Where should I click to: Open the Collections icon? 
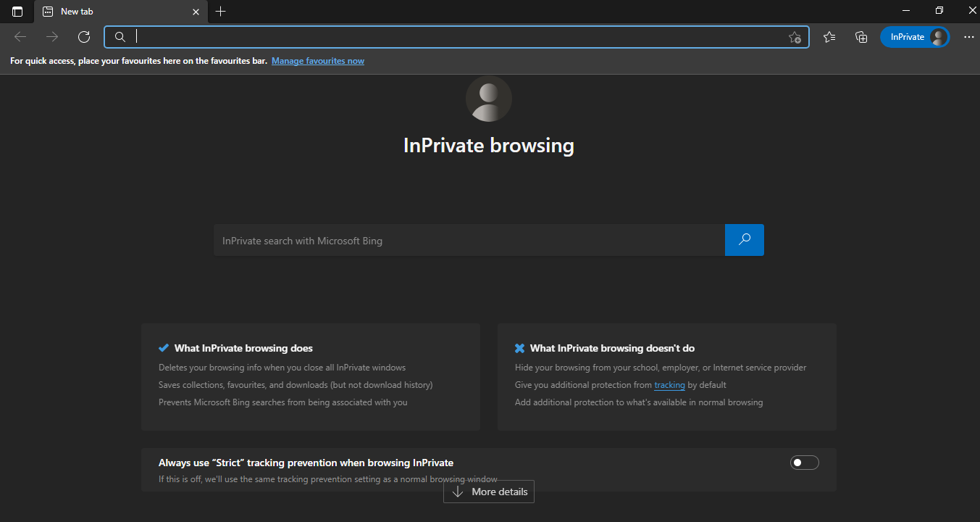861,37
